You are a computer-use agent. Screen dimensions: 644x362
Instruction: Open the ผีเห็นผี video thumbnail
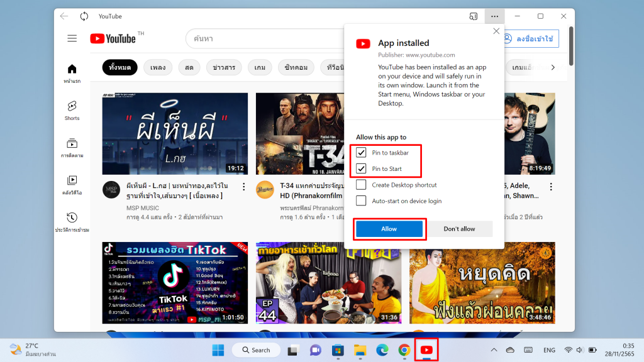pyautogui.click(x=175, y=134)
